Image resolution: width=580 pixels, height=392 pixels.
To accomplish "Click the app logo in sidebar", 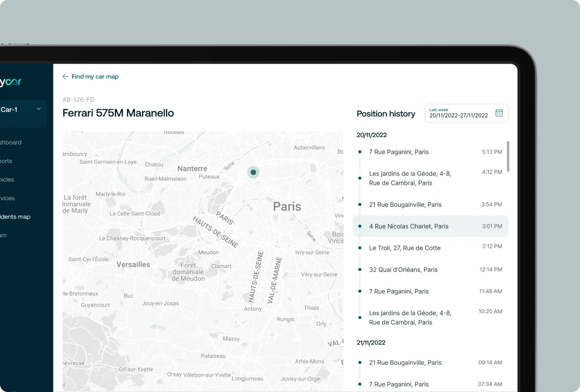I will coord(11,82).
